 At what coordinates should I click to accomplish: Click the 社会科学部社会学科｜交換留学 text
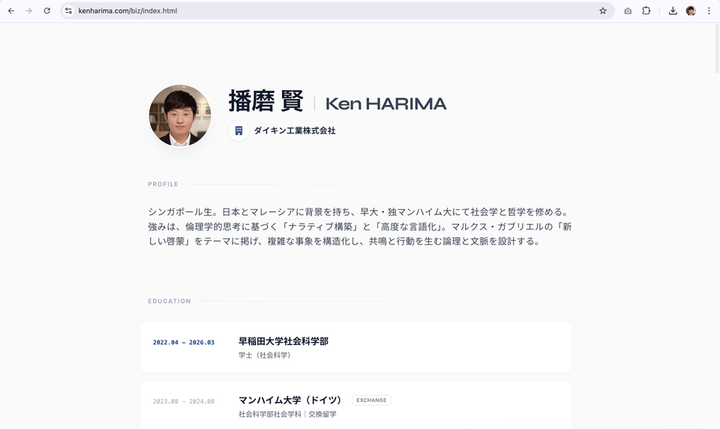[287, 414]
